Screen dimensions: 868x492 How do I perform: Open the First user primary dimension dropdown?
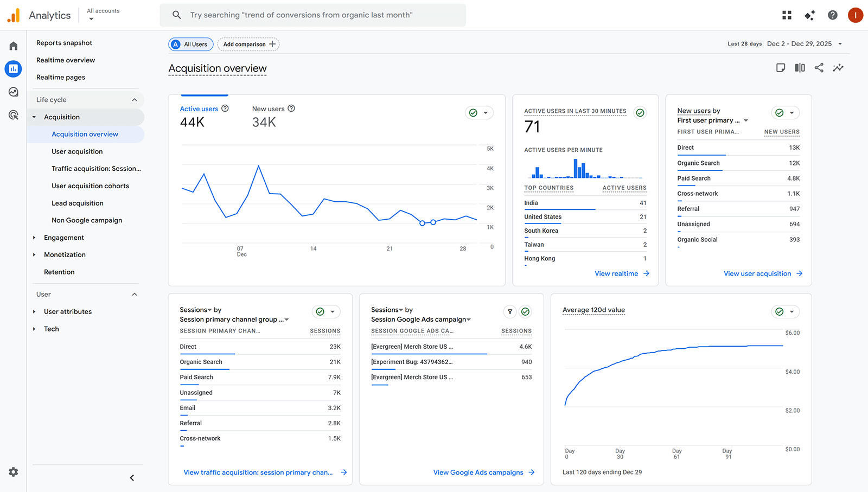[x=712, y=120]
